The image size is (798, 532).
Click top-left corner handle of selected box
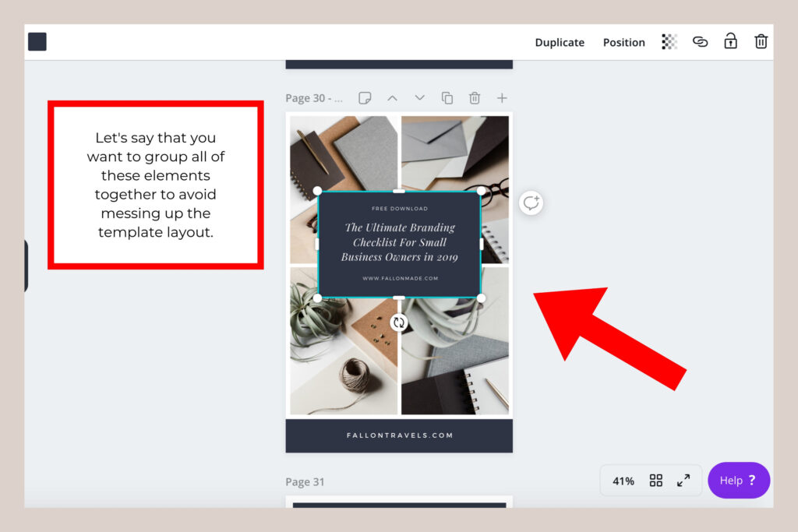[x=317, y=191]
